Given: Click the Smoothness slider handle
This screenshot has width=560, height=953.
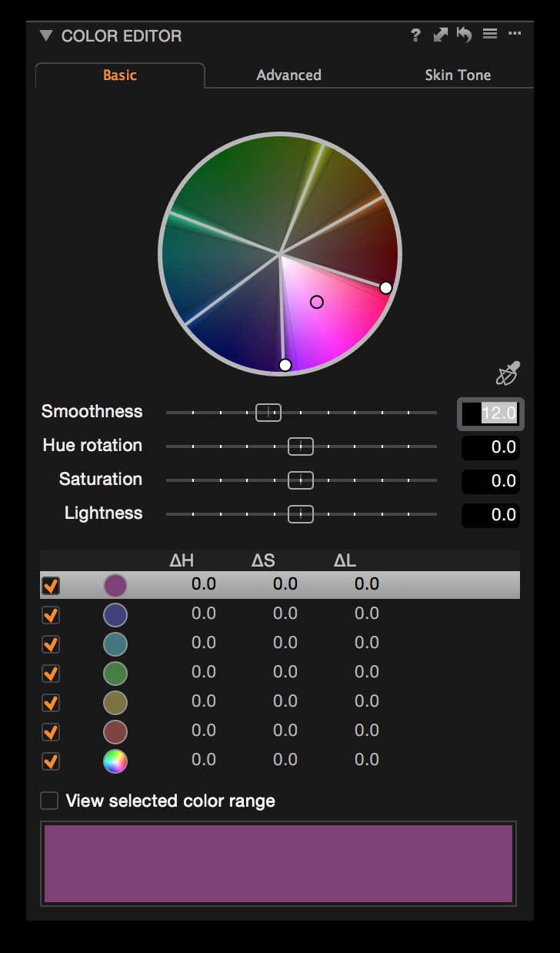Looking at the screenshot, I should point(268,413).
